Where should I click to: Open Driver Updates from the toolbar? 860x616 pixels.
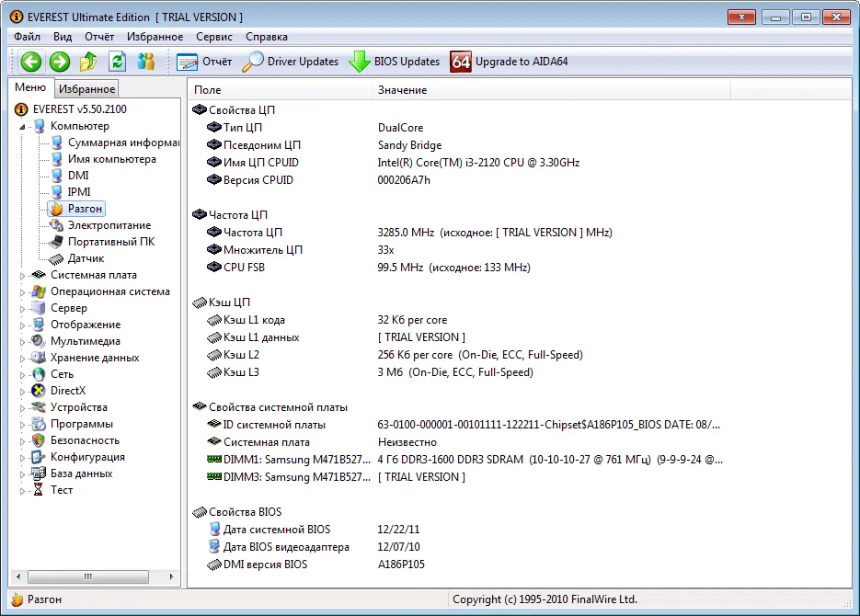291,62
